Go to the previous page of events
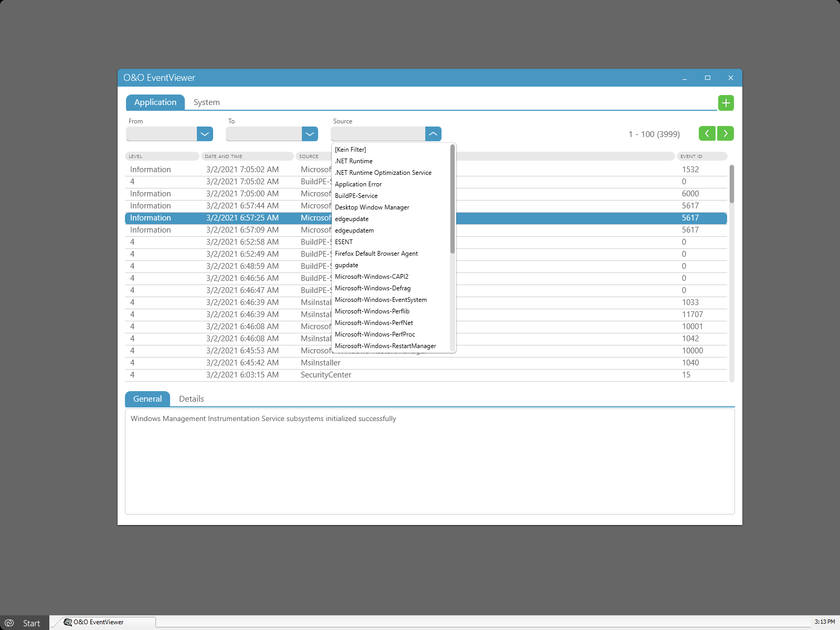Image resolution: width=840 pixels, height=630 pixels. pos(707,133)
